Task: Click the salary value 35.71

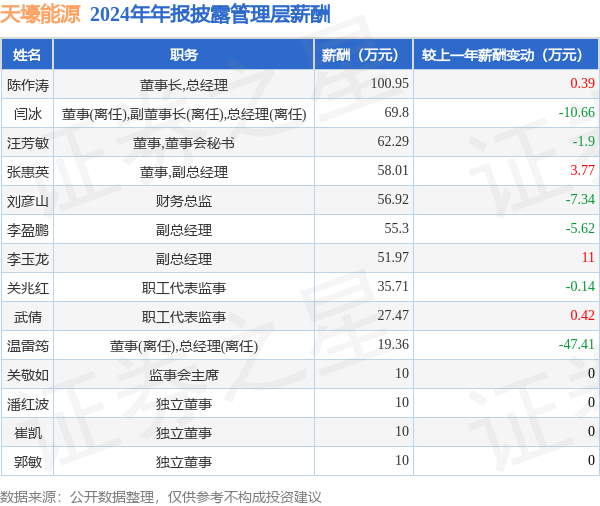Action: [x=393, y=286]
